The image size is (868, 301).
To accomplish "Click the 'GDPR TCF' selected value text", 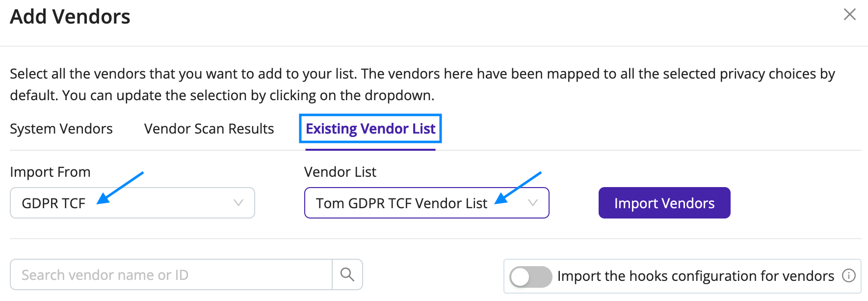I will click(x=53, y=203).
